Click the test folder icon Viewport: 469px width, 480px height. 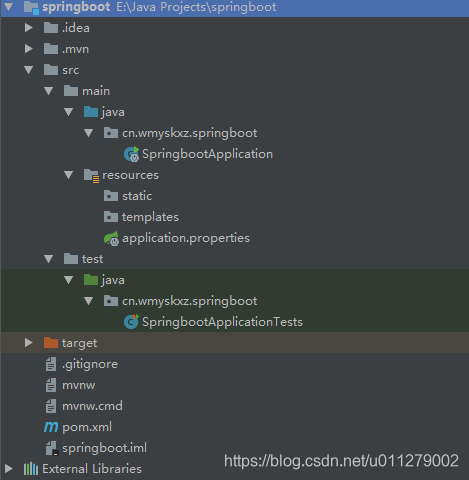coord(71,259)
